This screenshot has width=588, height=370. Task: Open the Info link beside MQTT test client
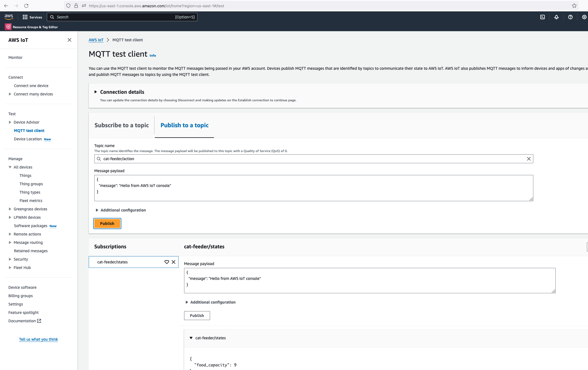(153, 56)
